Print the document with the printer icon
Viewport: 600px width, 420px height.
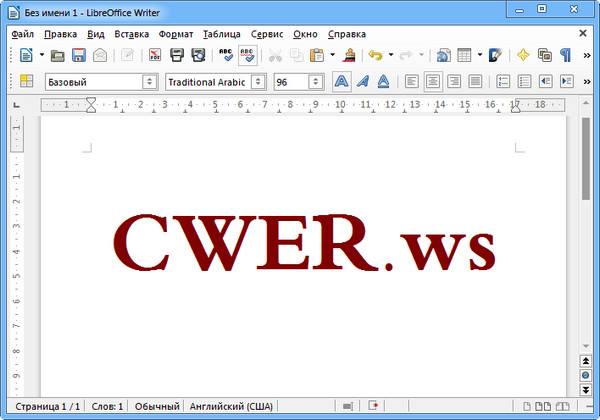177,55
